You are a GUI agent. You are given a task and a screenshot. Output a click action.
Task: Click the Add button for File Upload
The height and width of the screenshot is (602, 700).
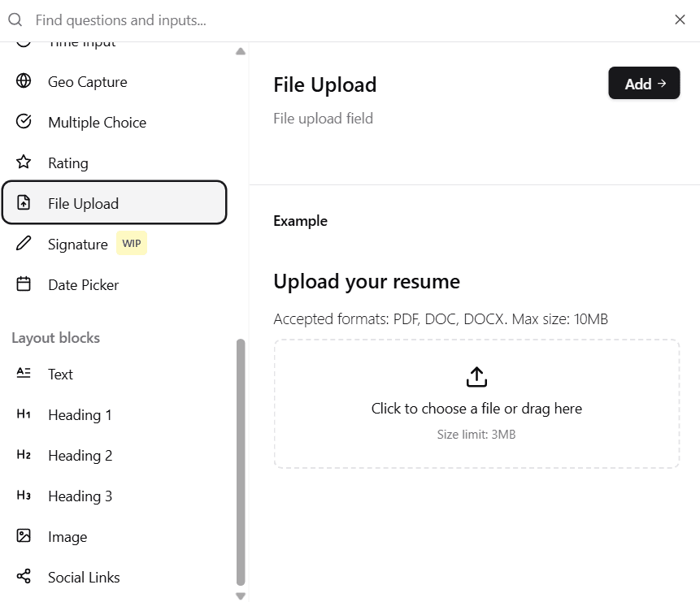click(644, 83)
